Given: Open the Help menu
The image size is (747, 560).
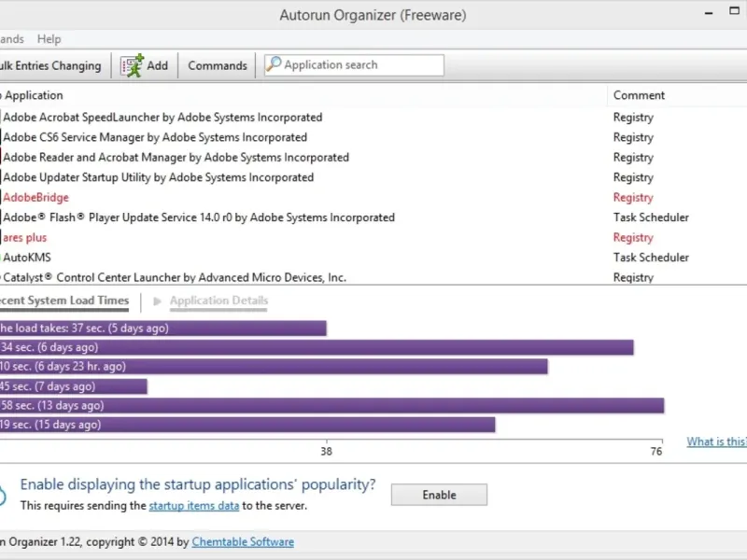Looking at the screenshot, I should point(49,39).
